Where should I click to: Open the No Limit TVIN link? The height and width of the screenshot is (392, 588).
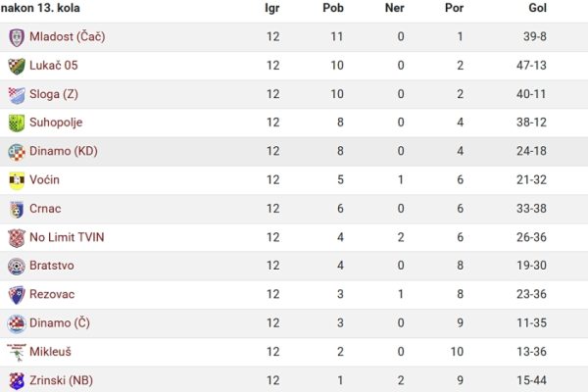click(x=67, y=237)
